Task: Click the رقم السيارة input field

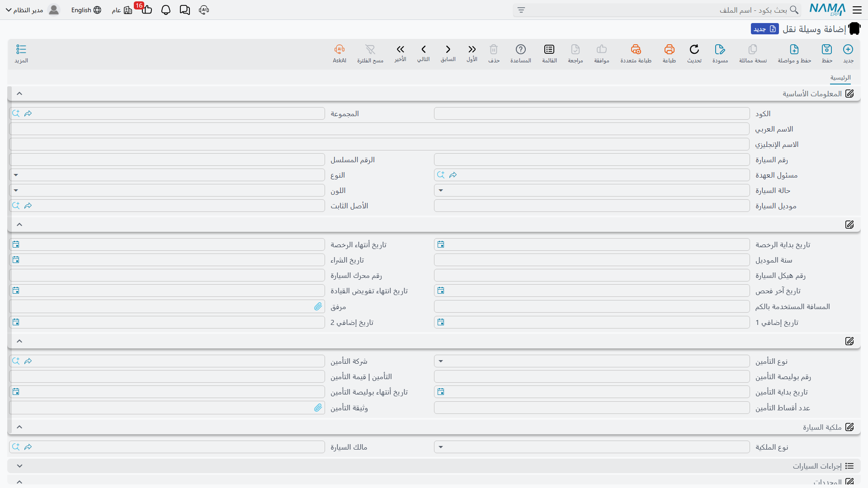Action: click(592, 160)
